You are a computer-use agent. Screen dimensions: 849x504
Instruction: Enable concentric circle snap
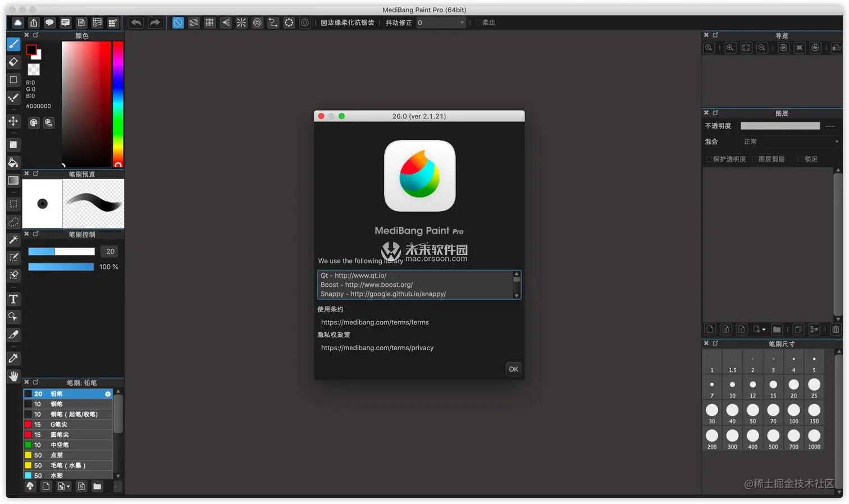(257, 22)
